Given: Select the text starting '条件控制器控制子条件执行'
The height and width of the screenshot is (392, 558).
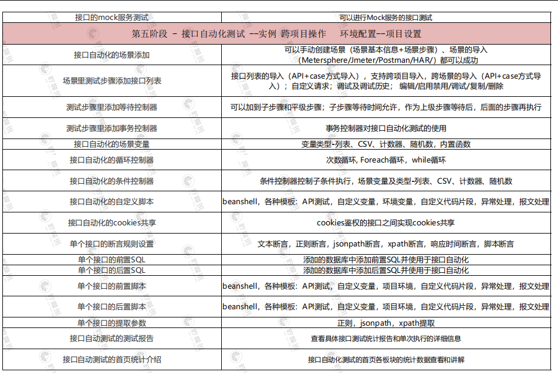Looking at the screenshot, I should pos(385,181).
